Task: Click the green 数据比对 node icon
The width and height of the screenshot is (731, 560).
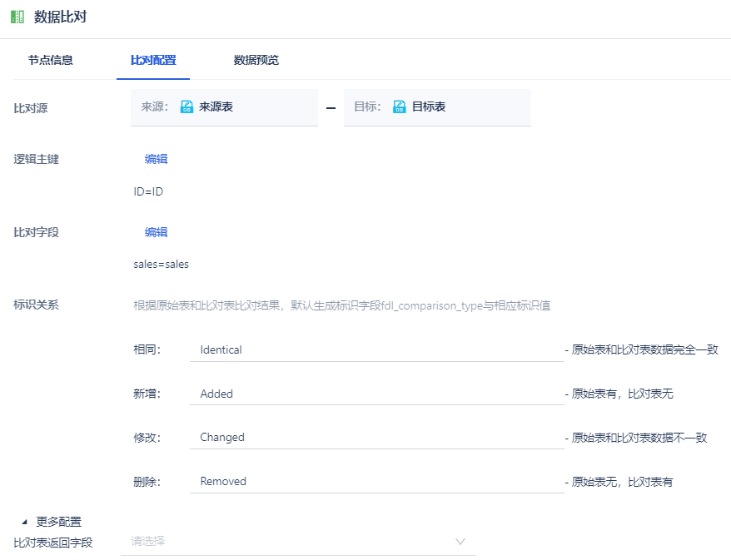Action: click(17, 17)
